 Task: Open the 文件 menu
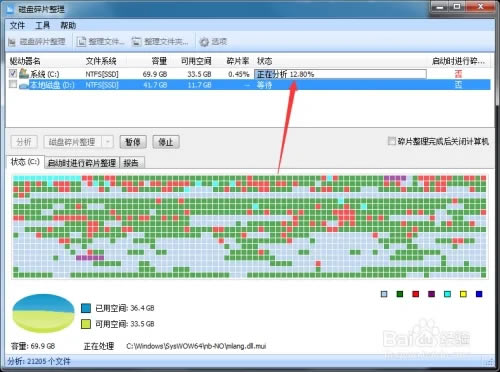tap(17, 25)
